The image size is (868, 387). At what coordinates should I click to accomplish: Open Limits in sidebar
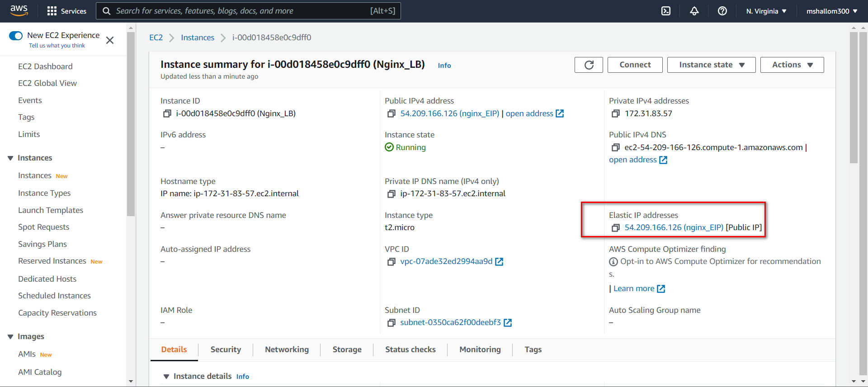click(x=29, y=134)
